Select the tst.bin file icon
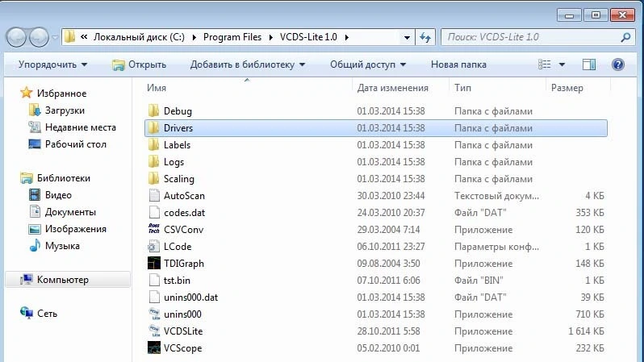Image resolution: width=644 pixels, height=362 pixels. point(154,280)
